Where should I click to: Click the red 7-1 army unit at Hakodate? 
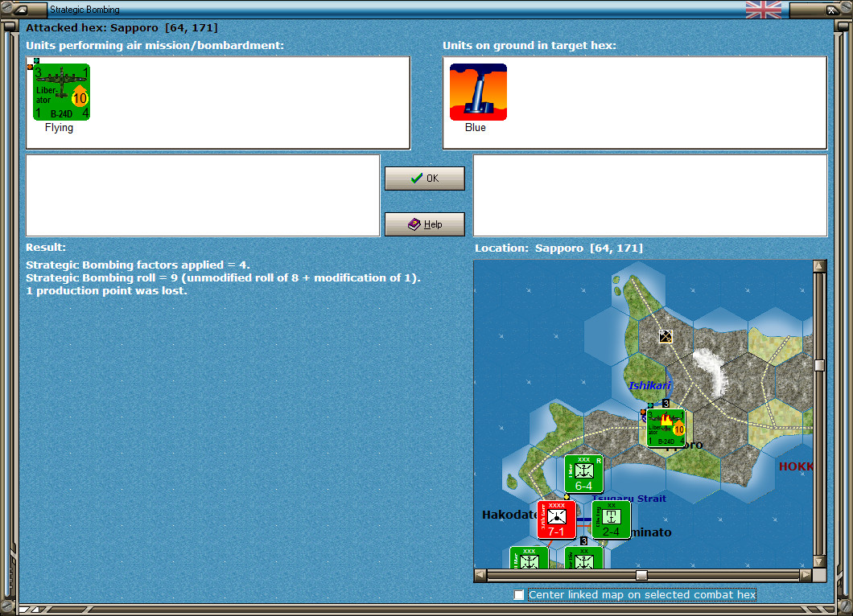(x=557, y=519)
